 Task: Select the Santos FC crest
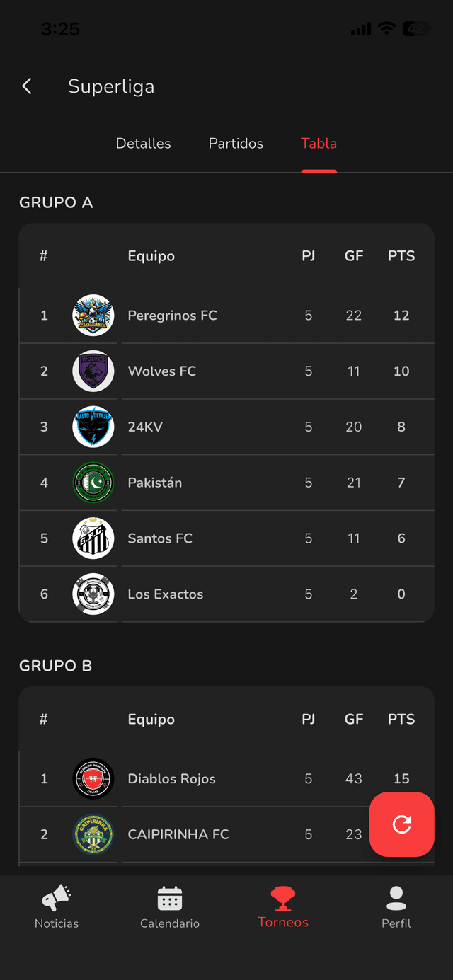click(93, 538)
